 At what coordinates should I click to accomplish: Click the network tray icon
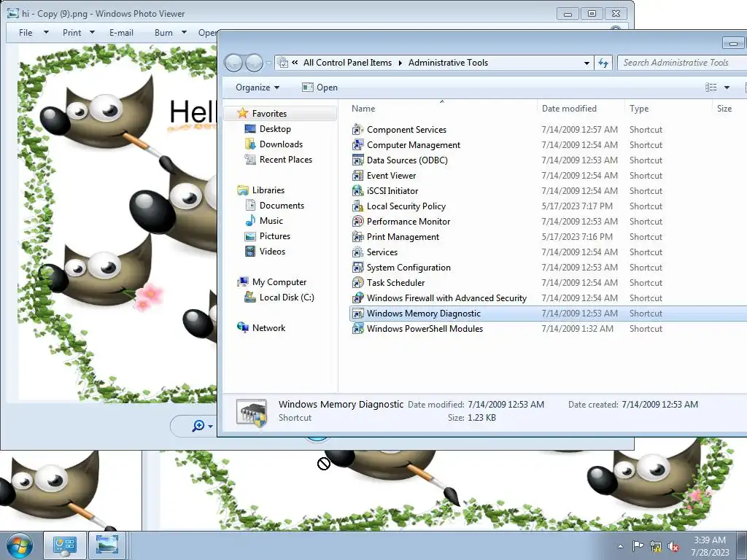point(656,547)
